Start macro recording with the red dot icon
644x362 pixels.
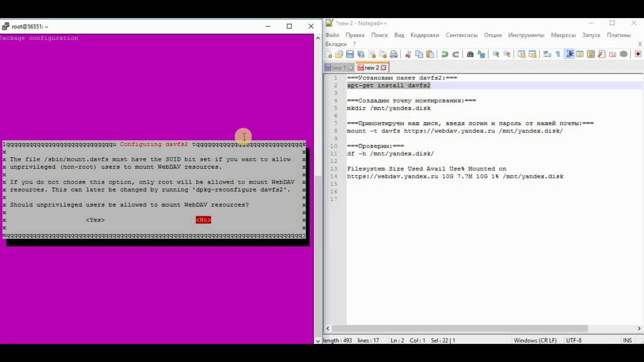point(638,54)
